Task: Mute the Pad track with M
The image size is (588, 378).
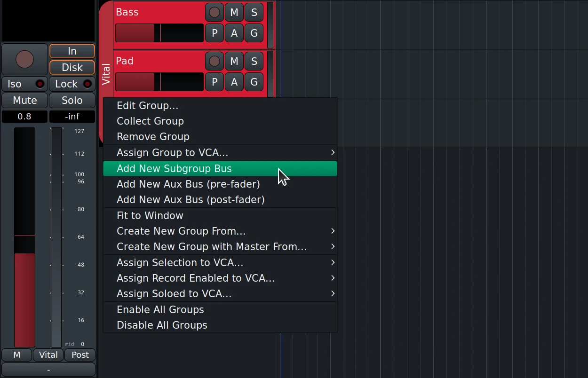Action: tap(234, 61)
